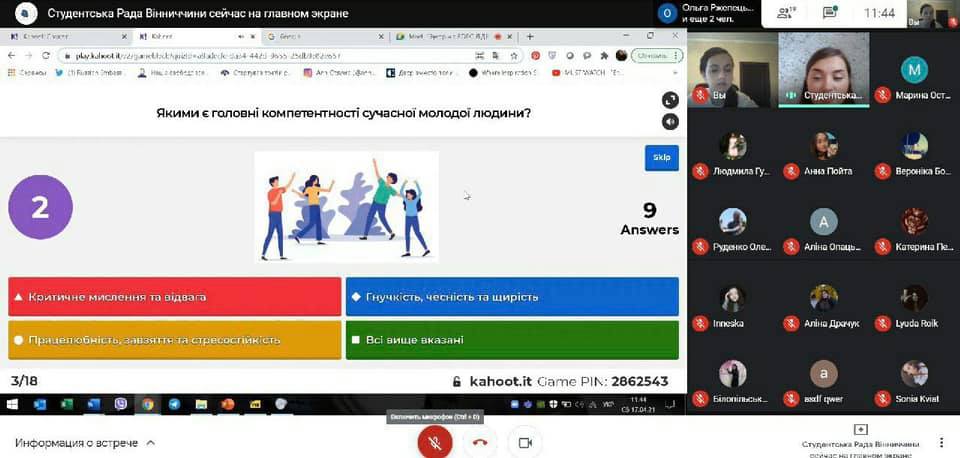Open the Twitter bookmark in bookmarks bar
This screenshot has height=458, width=960.
pyautogui.click(x=91, y=72)
